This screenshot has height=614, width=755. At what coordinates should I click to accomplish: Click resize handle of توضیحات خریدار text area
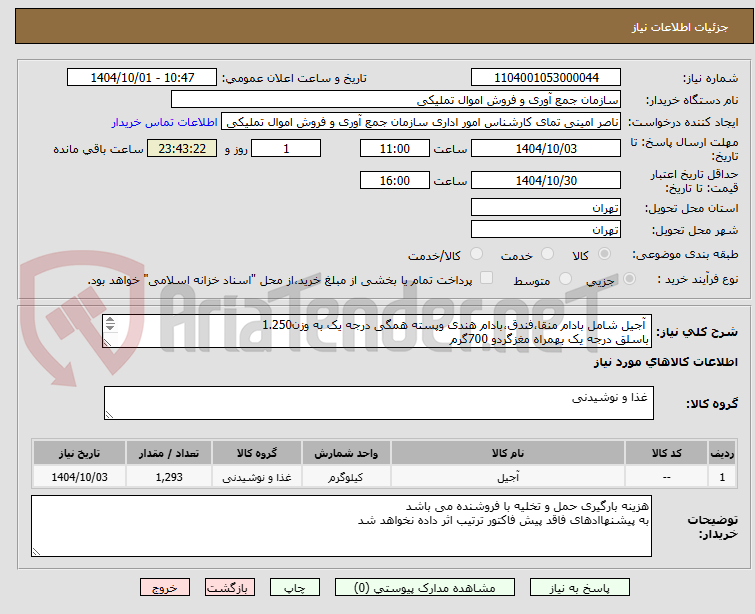(x=36, y=552)
